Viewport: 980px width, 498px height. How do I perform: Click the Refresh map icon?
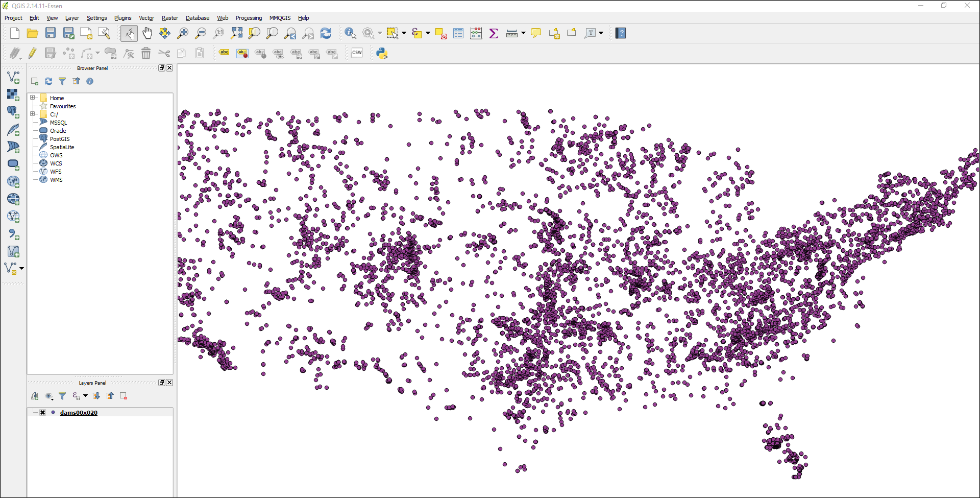coord(326,34)
